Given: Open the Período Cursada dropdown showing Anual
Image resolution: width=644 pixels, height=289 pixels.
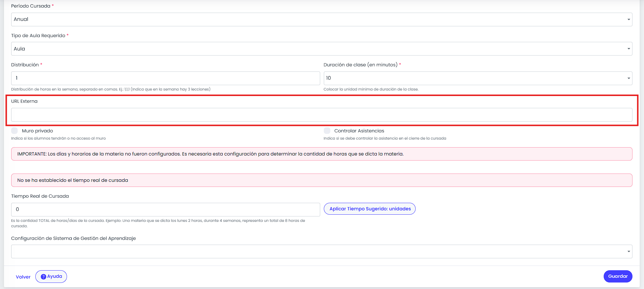Looking at the screenshot, I should click(322, 19).
